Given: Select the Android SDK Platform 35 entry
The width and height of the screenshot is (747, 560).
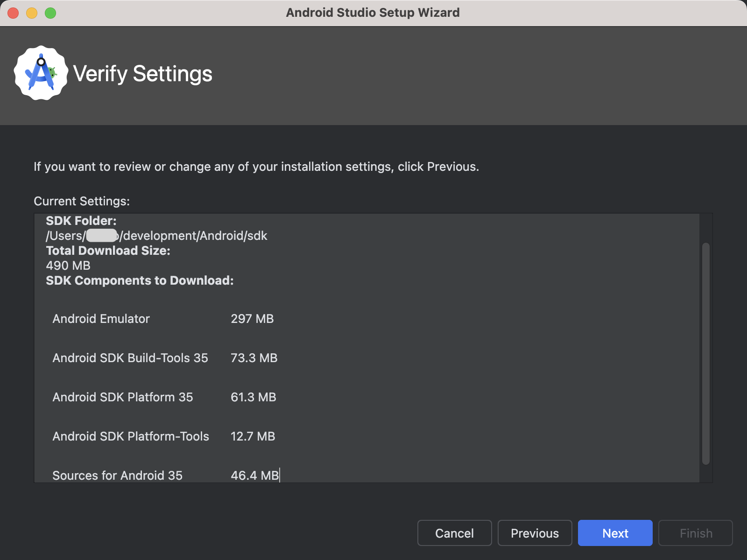Looking at the screenshot, I should [123, 397].
